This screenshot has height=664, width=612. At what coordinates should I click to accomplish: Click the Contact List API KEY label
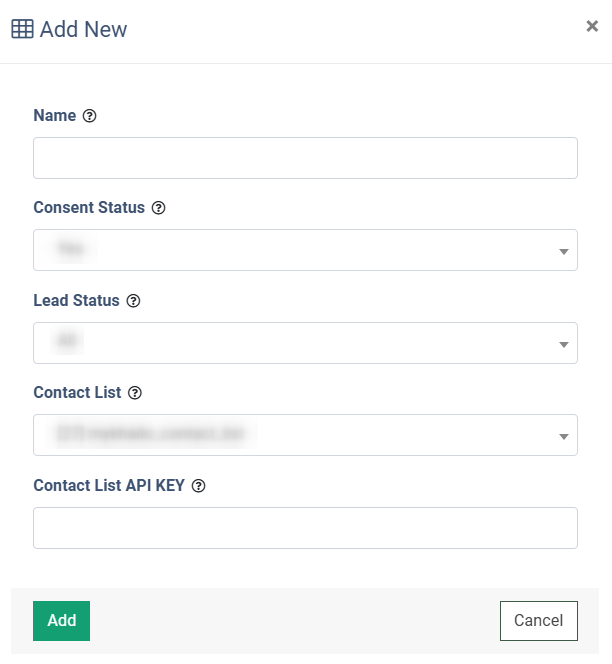(x=109, y=486)
